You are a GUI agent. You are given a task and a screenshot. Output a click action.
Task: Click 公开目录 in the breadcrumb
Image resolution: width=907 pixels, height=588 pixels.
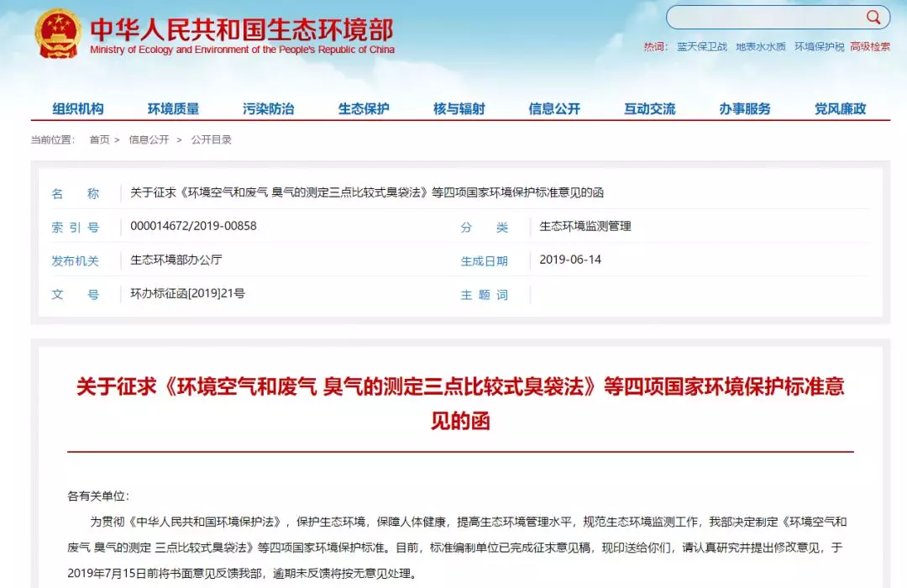click(211, 139)
